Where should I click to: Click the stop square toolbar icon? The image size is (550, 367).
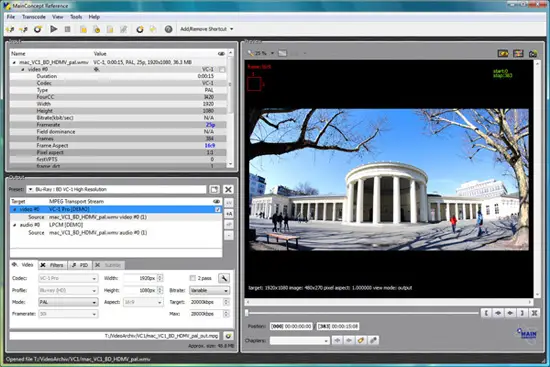pyautogui.click(x=68, y=29)
